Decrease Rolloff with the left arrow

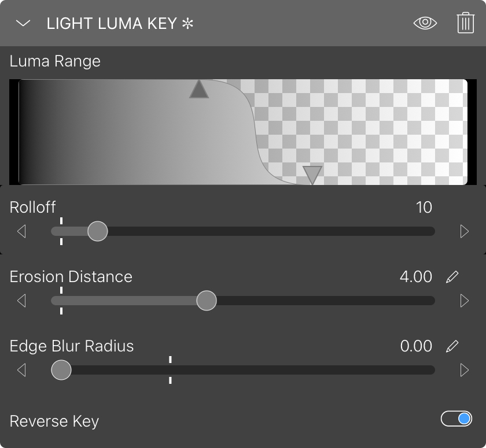[21, 231]
